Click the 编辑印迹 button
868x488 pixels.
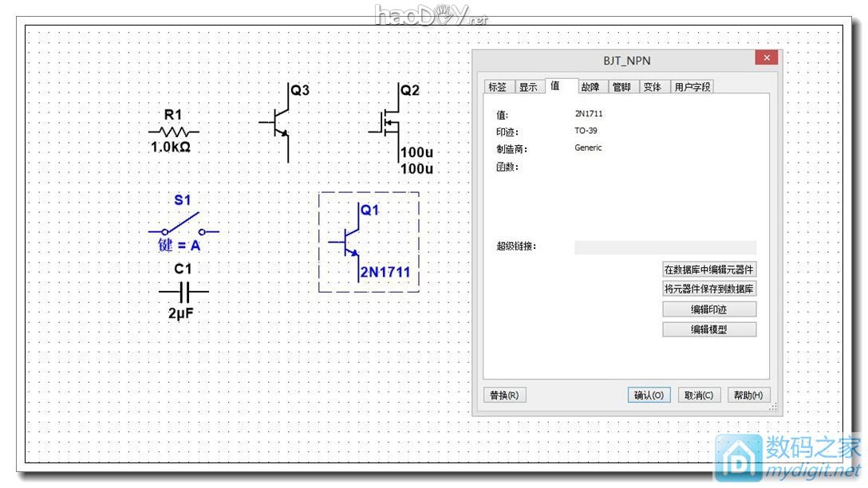coord(709,309)
